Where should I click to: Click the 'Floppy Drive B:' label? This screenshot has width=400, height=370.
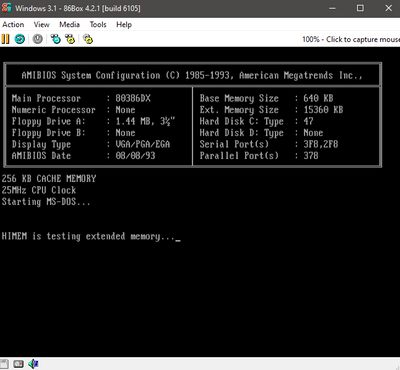point(49,133)
